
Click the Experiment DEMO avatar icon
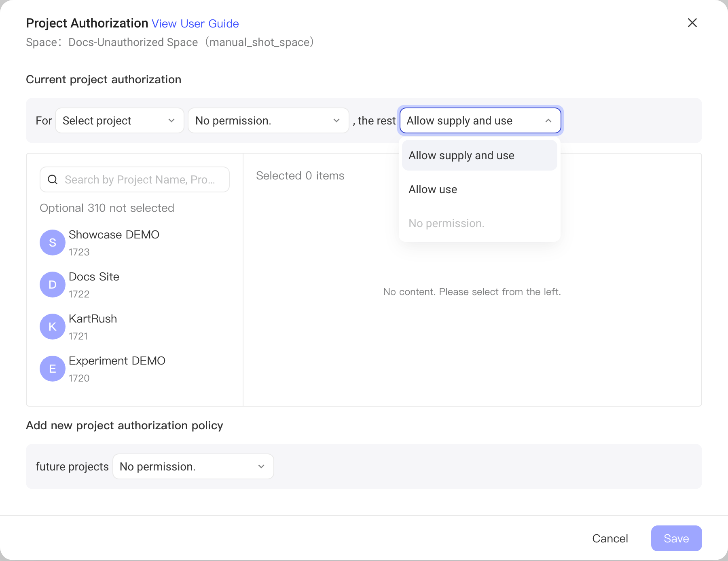point(53,369)
